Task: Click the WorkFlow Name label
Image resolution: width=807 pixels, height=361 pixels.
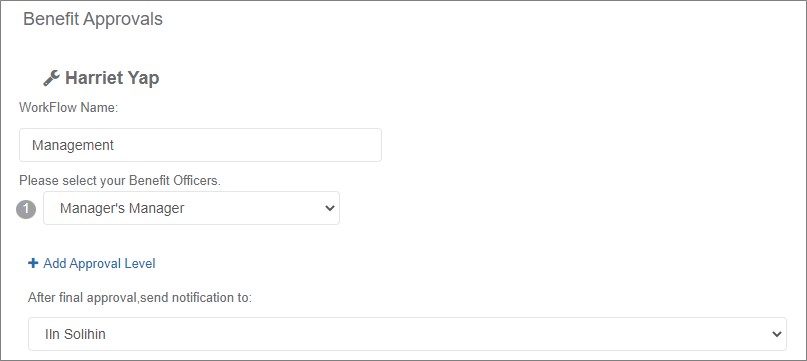Action: (69, 108)
